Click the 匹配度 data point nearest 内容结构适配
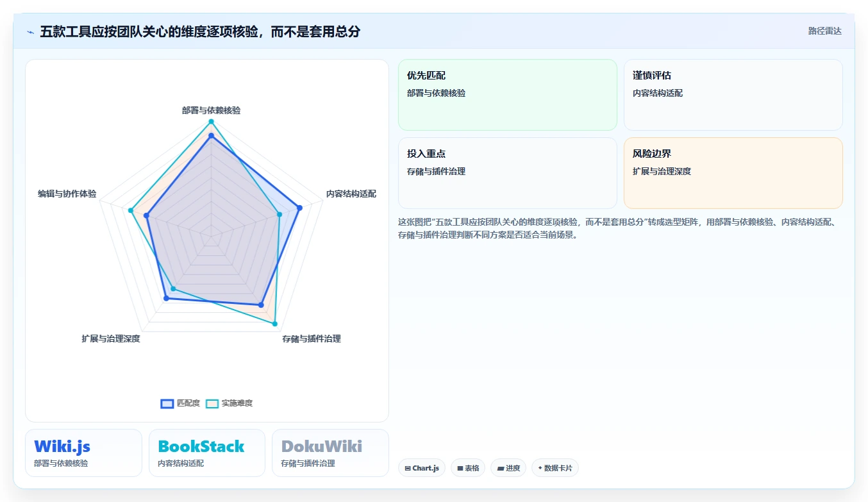 click(x=299, y=207)
